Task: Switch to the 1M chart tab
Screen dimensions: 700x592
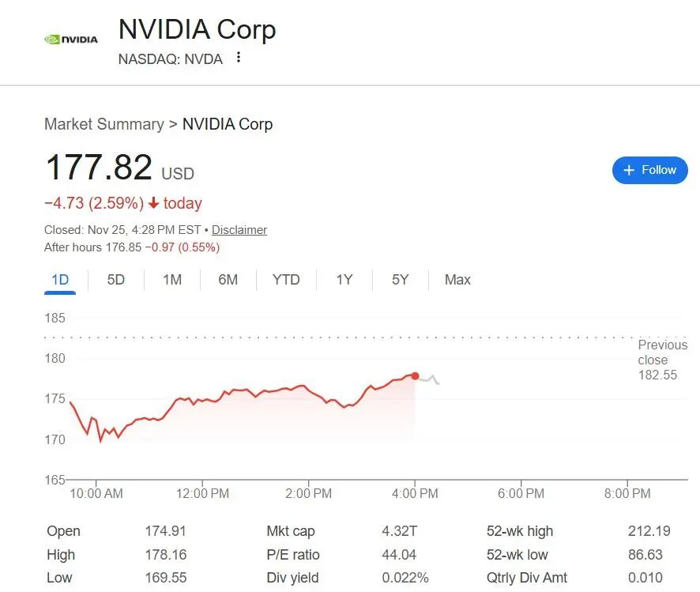Action: click(172, 280)
